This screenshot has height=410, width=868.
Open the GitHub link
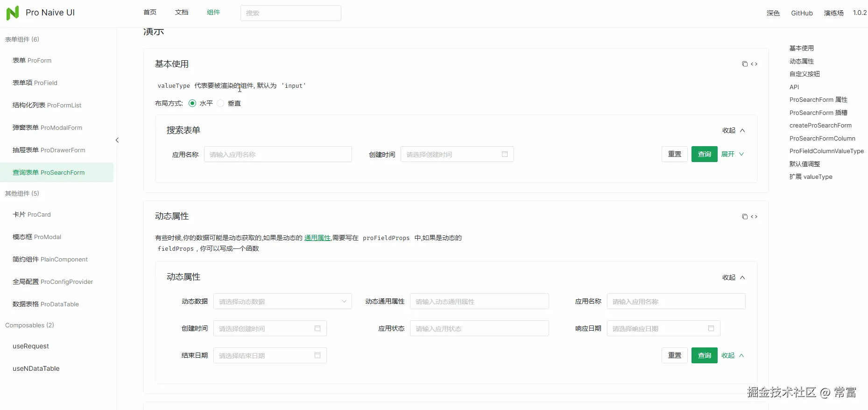802,13
